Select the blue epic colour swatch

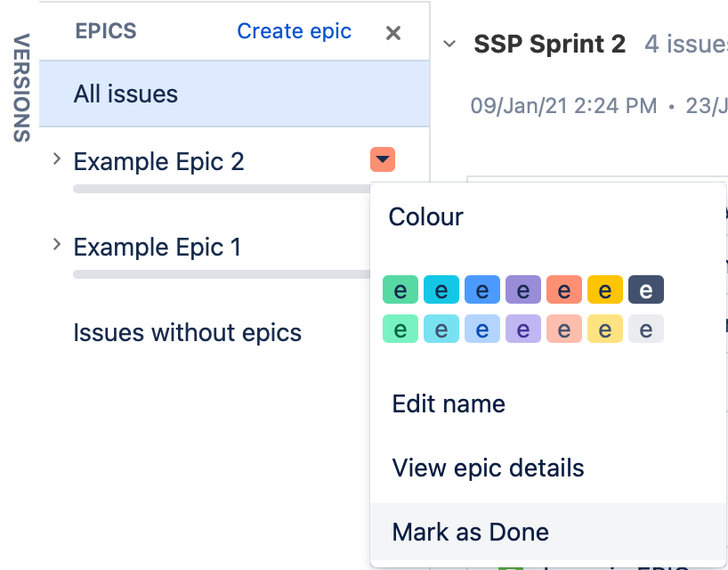[x=482, y=289]
